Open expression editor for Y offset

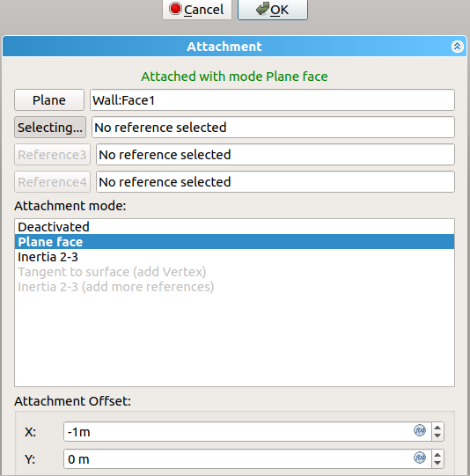420,458
